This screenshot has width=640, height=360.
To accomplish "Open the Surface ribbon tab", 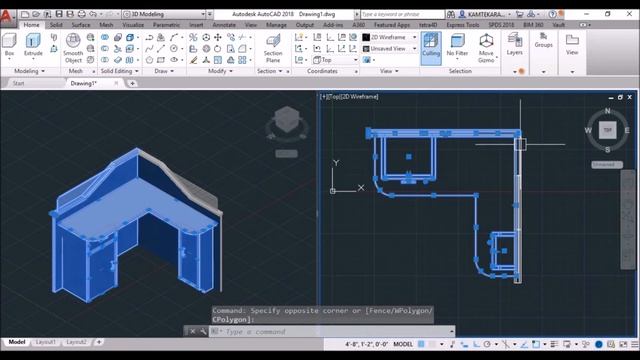I will point(81,25).
